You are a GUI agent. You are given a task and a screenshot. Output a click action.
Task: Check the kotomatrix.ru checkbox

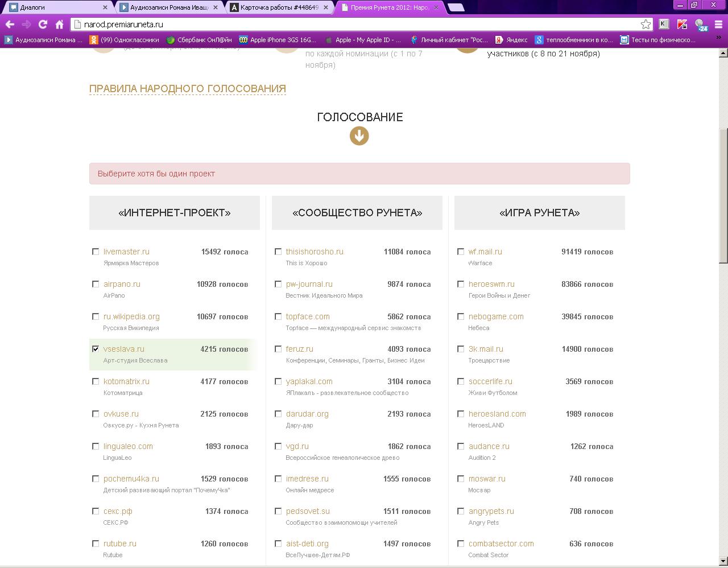pyautogui.click(x=96, y=381)
